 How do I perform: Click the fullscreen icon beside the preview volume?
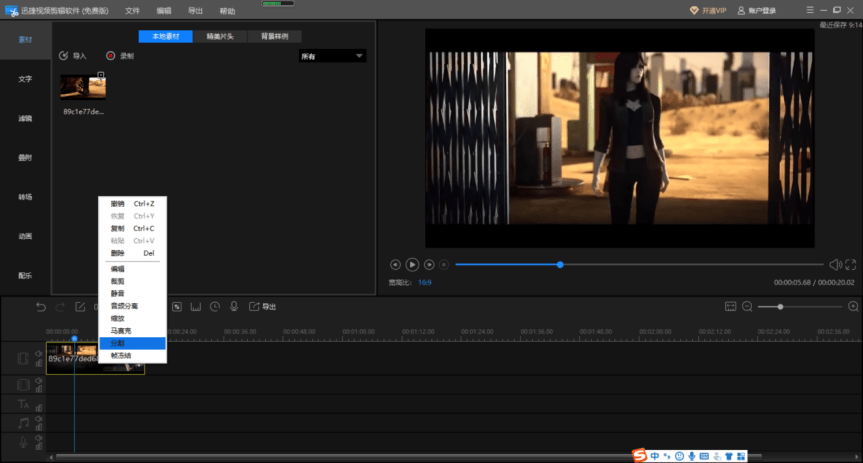tap(851, 264)
